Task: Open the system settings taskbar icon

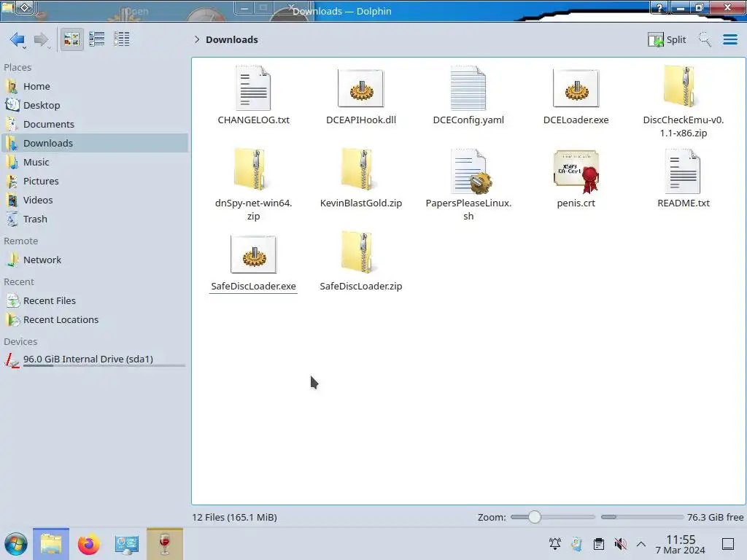Action: click(126, 544)
